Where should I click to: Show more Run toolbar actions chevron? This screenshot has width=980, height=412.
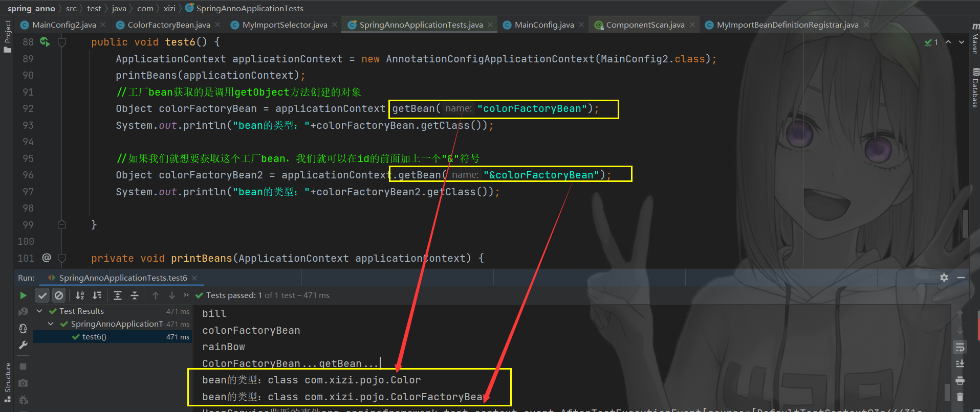(186, 295)
